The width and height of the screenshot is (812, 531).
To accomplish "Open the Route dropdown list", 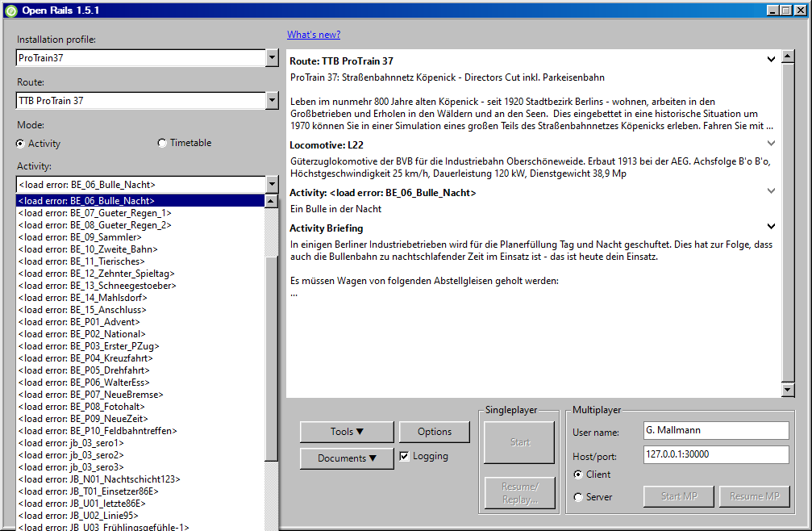I will click(x=272, y=101).
